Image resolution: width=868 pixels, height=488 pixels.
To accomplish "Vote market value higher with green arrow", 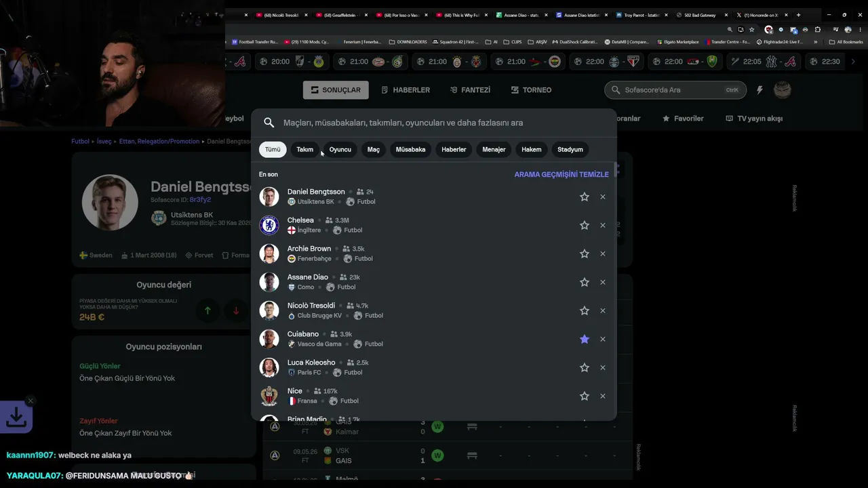I will 208,310.
